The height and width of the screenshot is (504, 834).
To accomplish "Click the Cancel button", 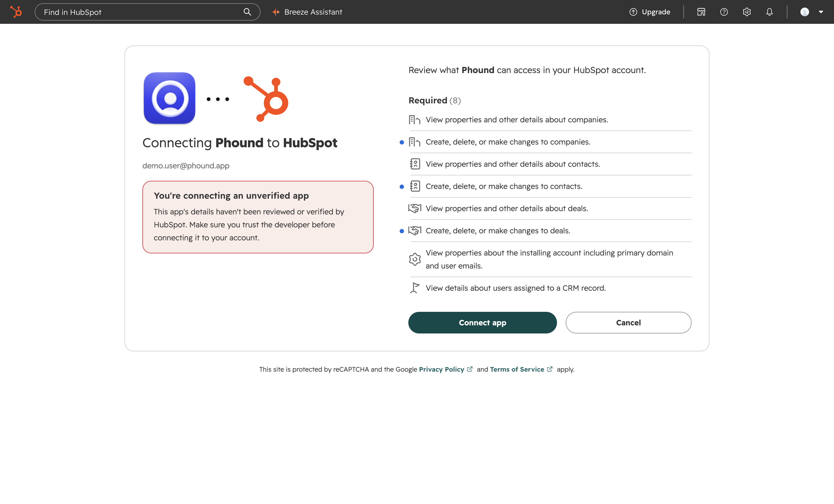I will (628, 322).
